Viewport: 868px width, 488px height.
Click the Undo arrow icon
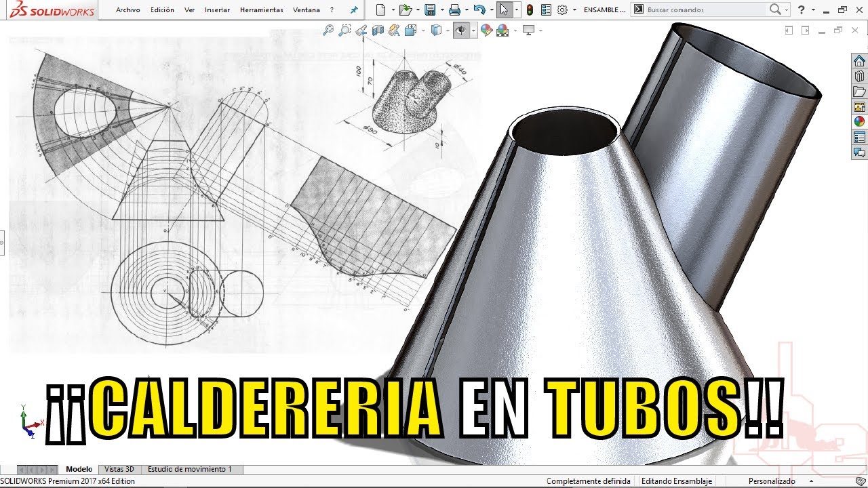pyautogui.click(x=479, y=9)
